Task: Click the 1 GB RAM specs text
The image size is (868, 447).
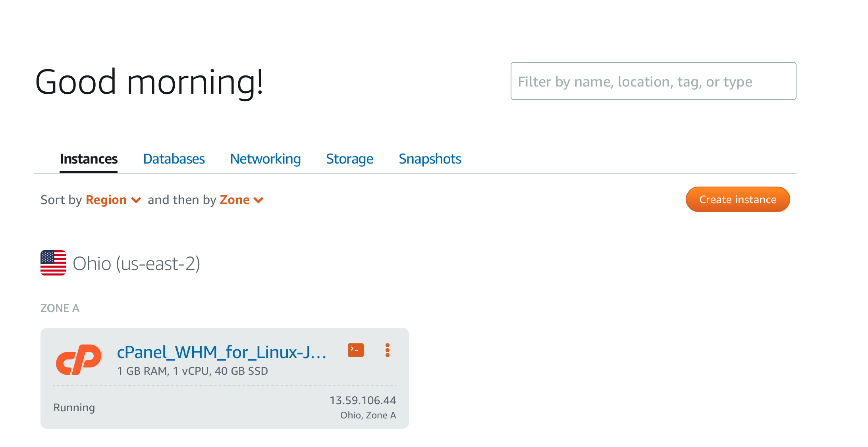Action: click(193, 371)
